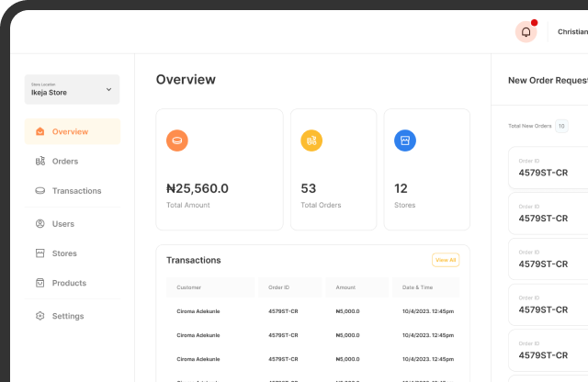Select the first Ciroma Adekunle transaction row

click(312, 311)
